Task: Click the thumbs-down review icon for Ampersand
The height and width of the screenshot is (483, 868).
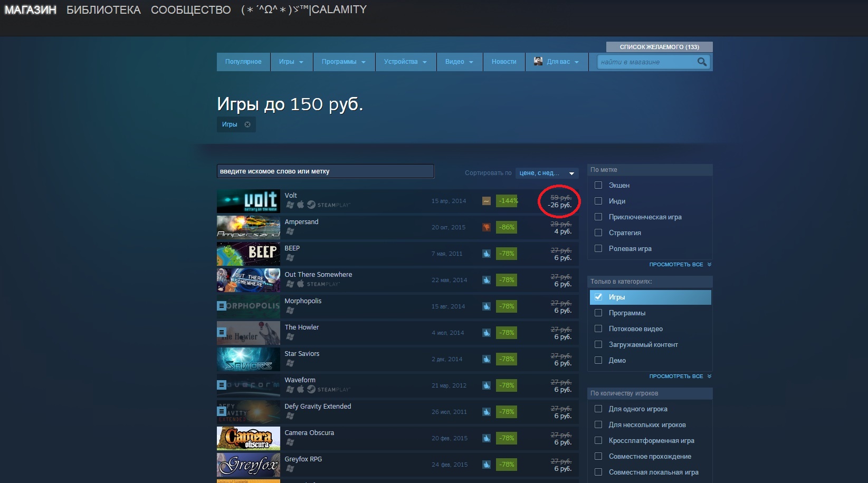Action: pyautogui.click(x=487, y=227)
